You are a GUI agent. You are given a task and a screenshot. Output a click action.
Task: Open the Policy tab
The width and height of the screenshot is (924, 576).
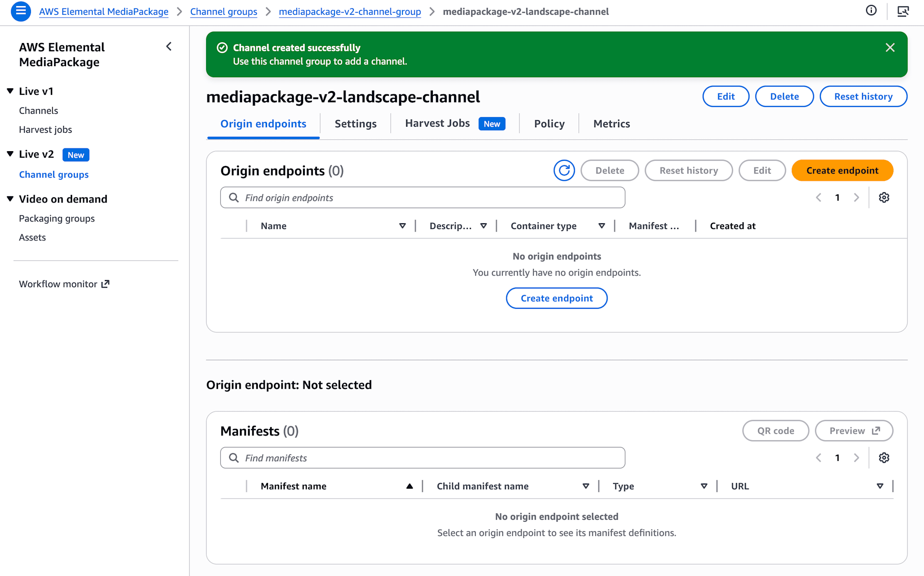tap(549, 124)
